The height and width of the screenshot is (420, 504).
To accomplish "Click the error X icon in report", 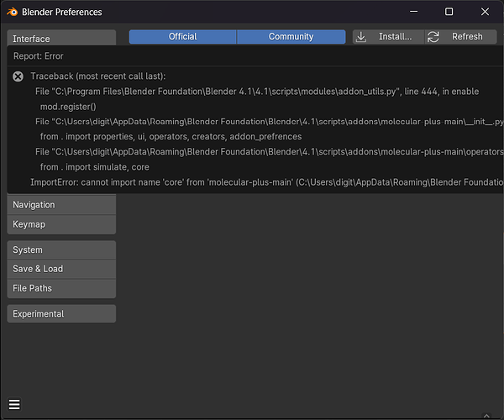I will [18, 76].
